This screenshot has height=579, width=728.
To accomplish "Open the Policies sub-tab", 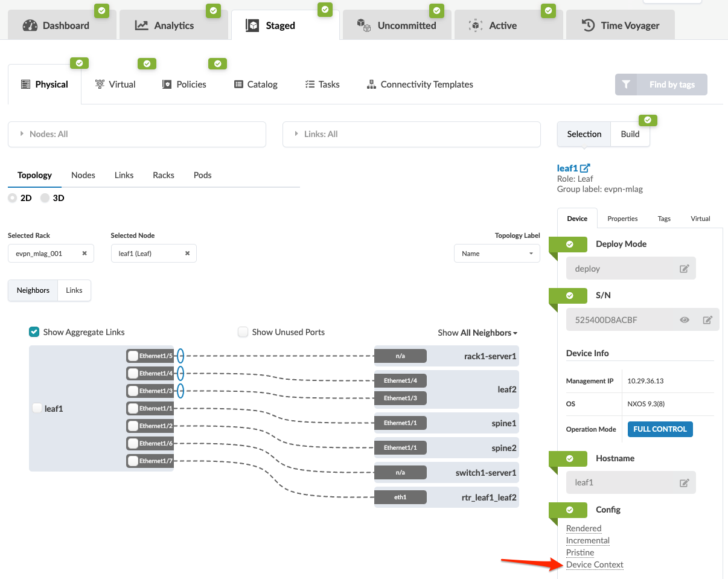I will 184,85.
